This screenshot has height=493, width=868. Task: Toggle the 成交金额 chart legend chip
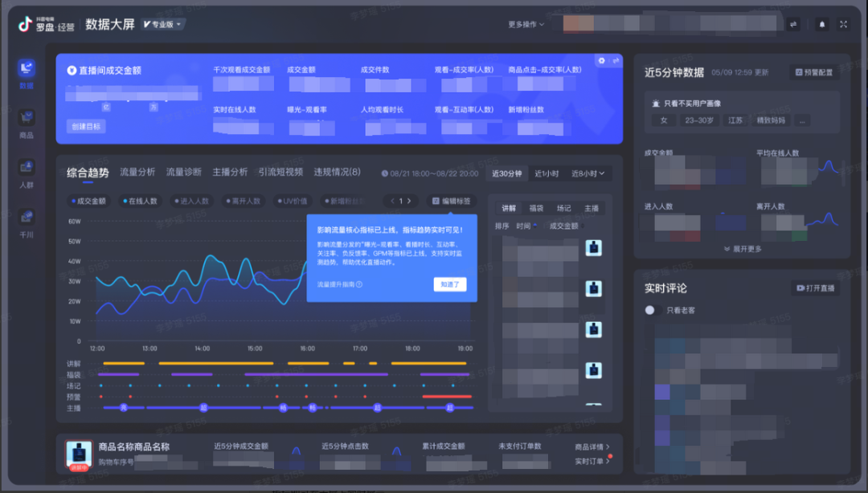(x=88, y=201)
